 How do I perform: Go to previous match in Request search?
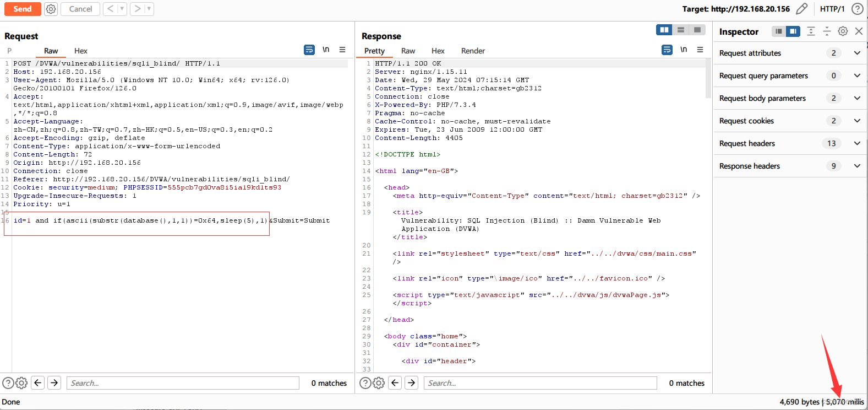[x=37, y=382]
